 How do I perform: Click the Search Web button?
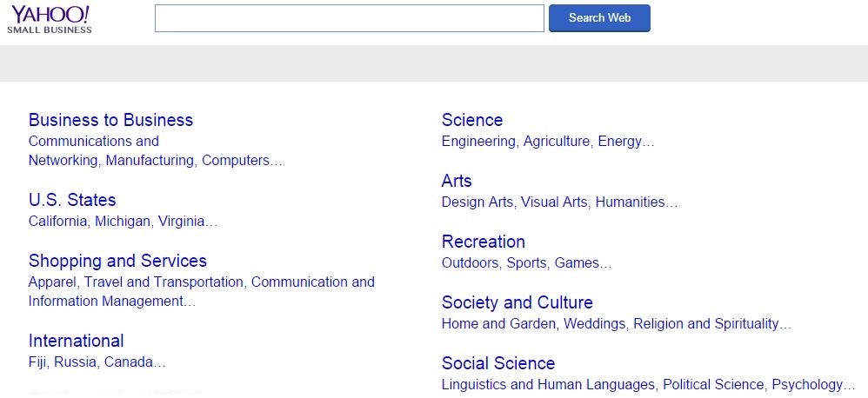pyautogui.click(x=599, y=18)
